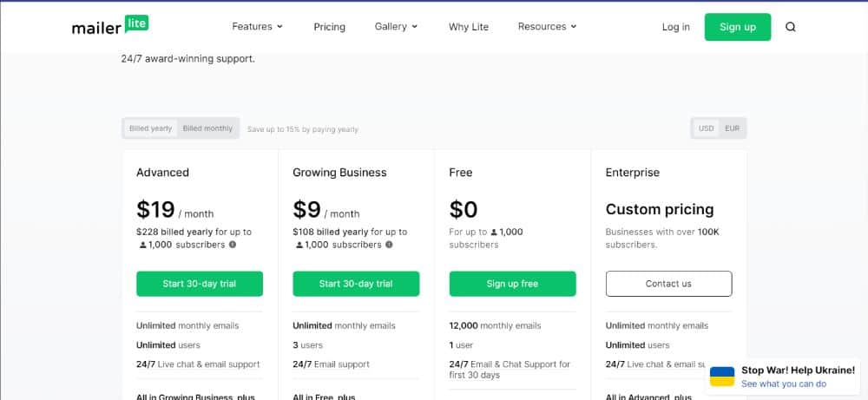The image size is (868, 400).
Task: Click 24/7 Email support in Growing Business
Action: tap(331, 364)
